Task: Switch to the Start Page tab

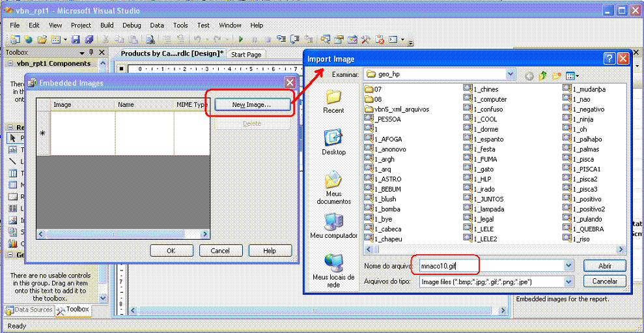Action: (246, 54)
